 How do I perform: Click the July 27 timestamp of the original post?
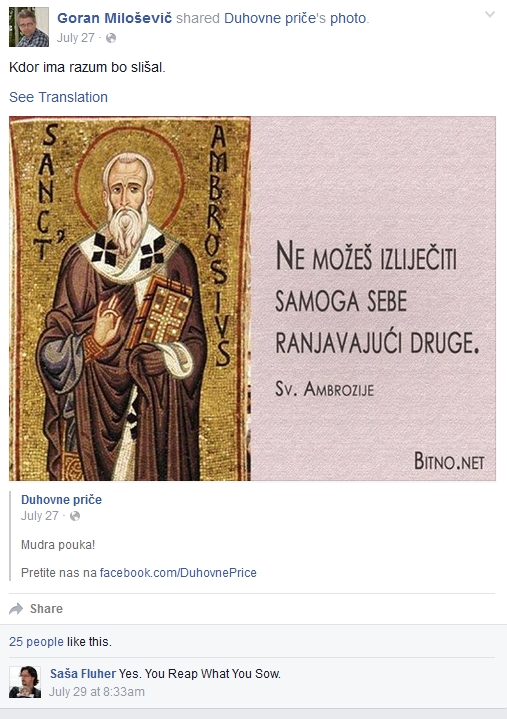click(x=40, y=516)
